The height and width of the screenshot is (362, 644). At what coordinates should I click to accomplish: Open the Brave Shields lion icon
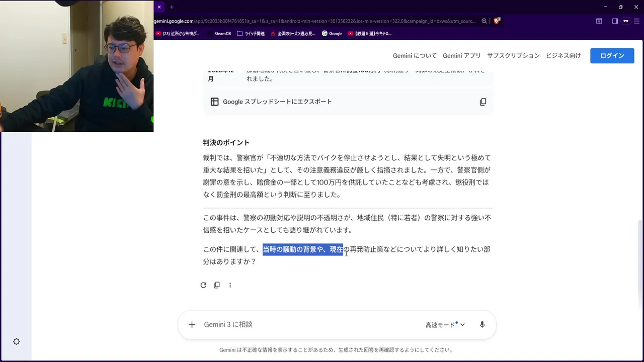(497, 21)
